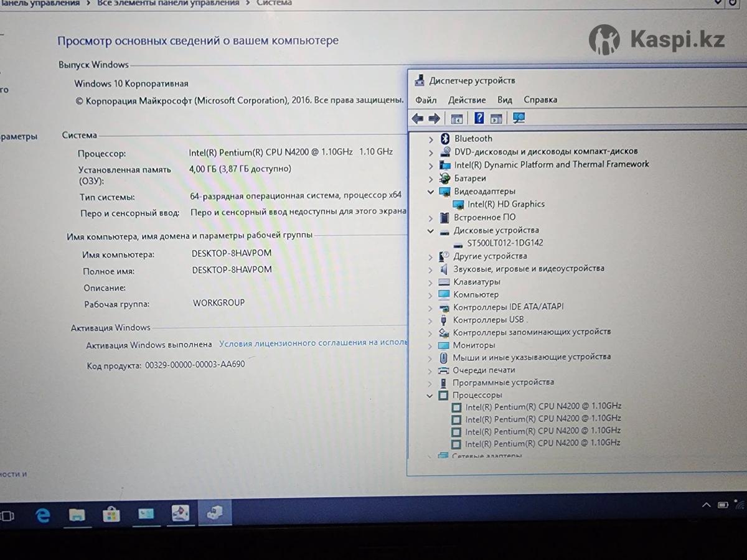
Task: Open File Explorer from the taskbar
Action: pyautogui.click(x=77, y=514)
